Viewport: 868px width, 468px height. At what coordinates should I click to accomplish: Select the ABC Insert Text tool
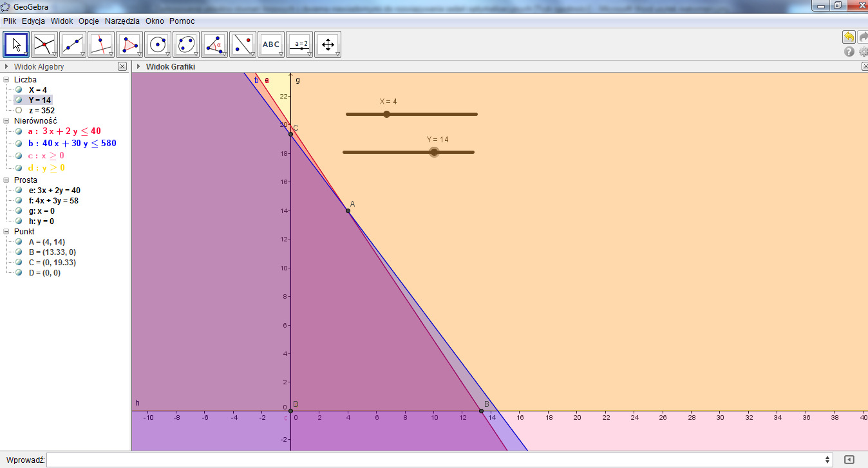point(271,44)
